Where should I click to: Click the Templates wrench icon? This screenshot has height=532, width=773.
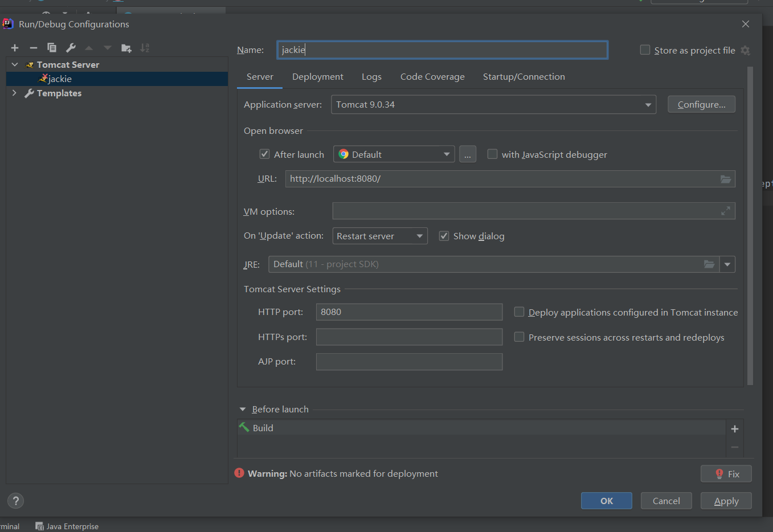click(29, 93)
